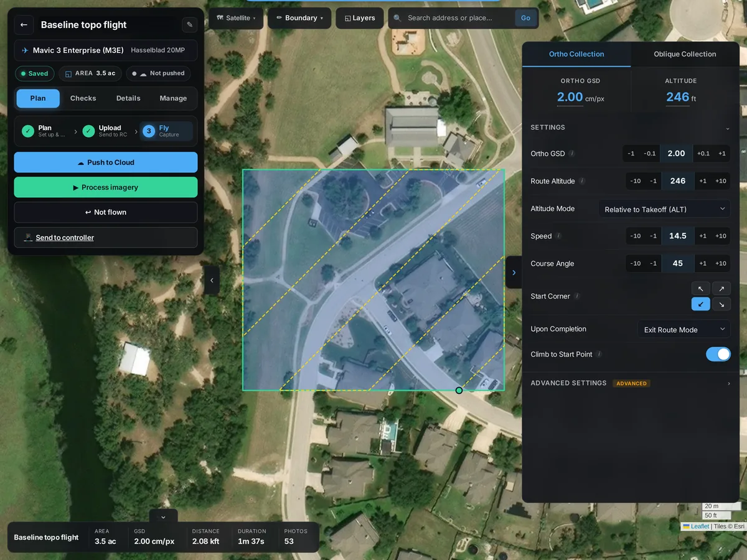The height and width of the screenshot is (560, 747).
Task: Decrease Ortho GSD by 0.1
Action: click(650, 154)
